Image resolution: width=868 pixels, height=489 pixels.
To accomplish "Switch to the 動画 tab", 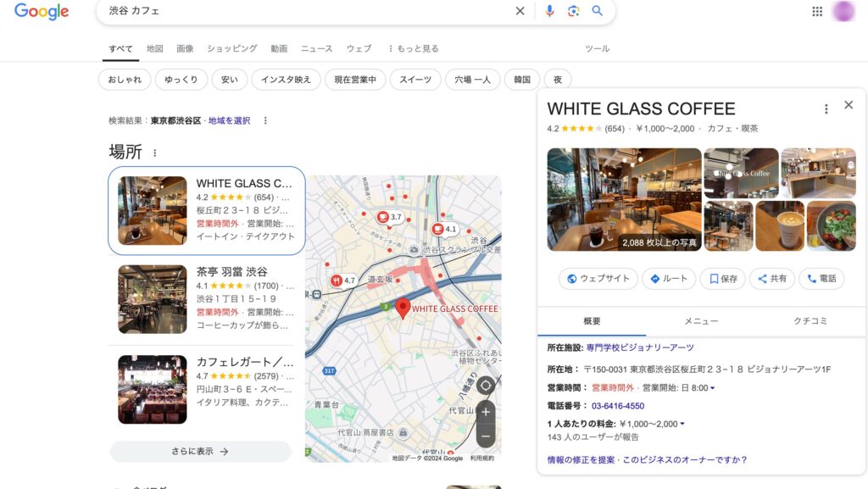I will (x=279, y=48).
